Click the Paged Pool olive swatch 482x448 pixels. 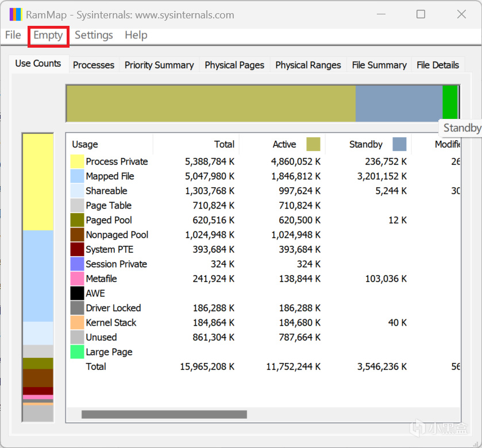(77, 220)
